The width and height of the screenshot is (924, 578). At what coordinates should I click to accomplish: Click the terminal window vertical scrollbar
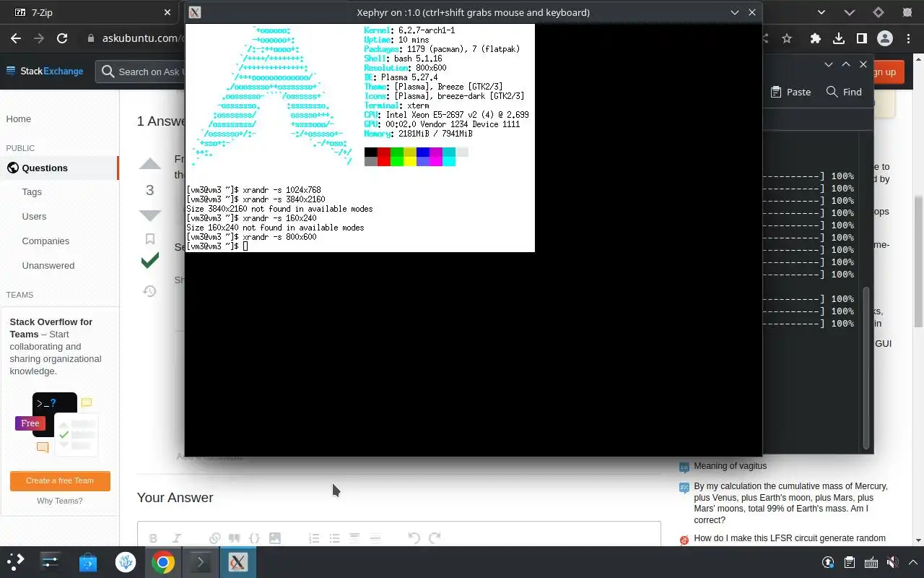866,368
